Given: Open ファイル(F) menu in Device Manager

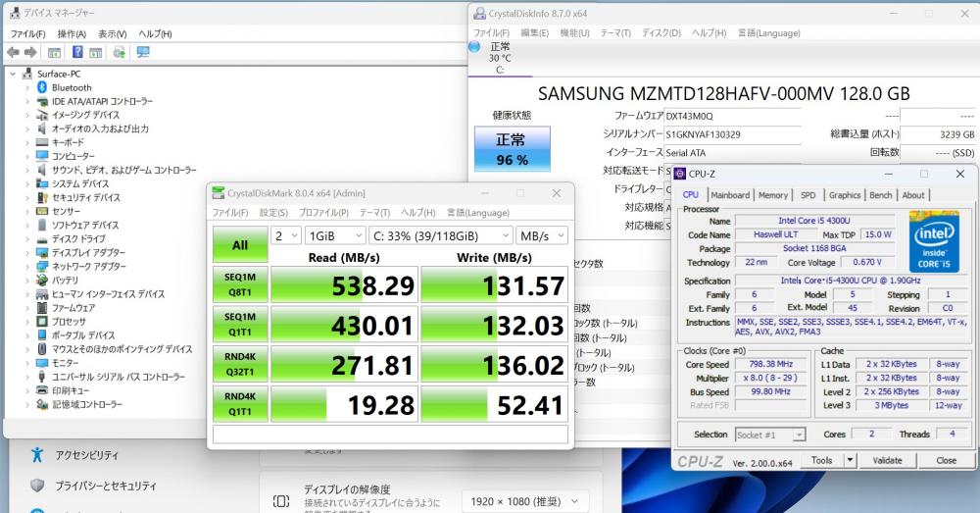Looking at the screenshot, I should tap(28, 33).
